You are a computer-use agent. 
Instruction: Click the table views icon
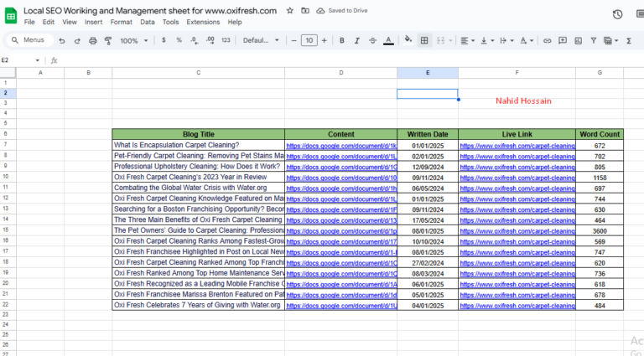[608, 40]
